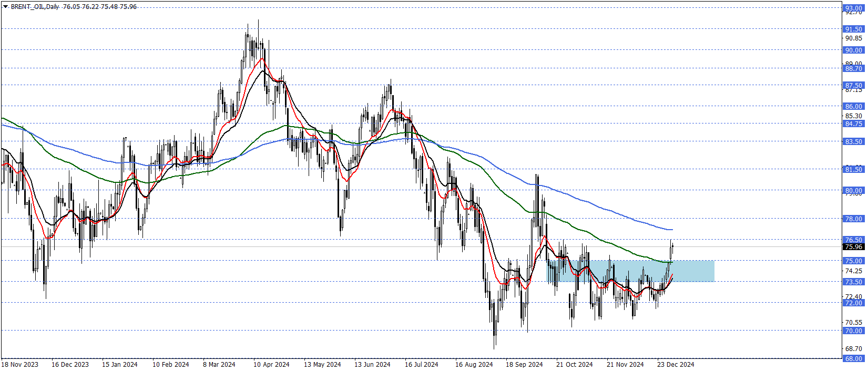The height and width of the screenshot is (371, 868).
Task: Click the 13 Jun 2024 date label
Action: (x=372, y=364)
